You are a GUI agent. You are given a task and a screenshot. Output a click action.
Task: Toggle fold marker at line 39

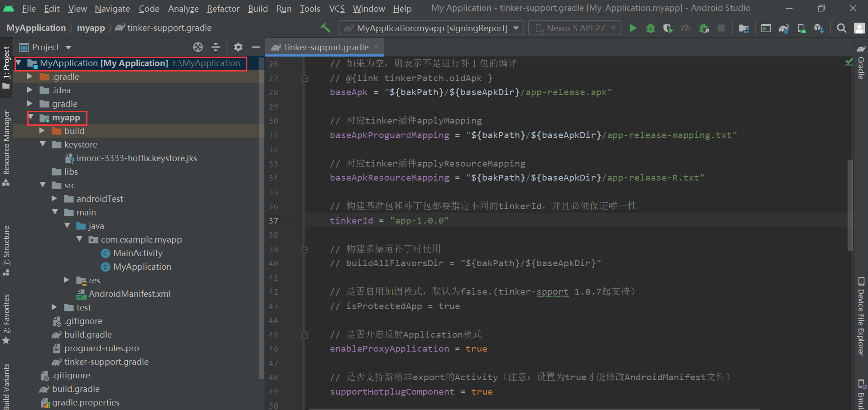pyautogui.click(x=304, y=249)
